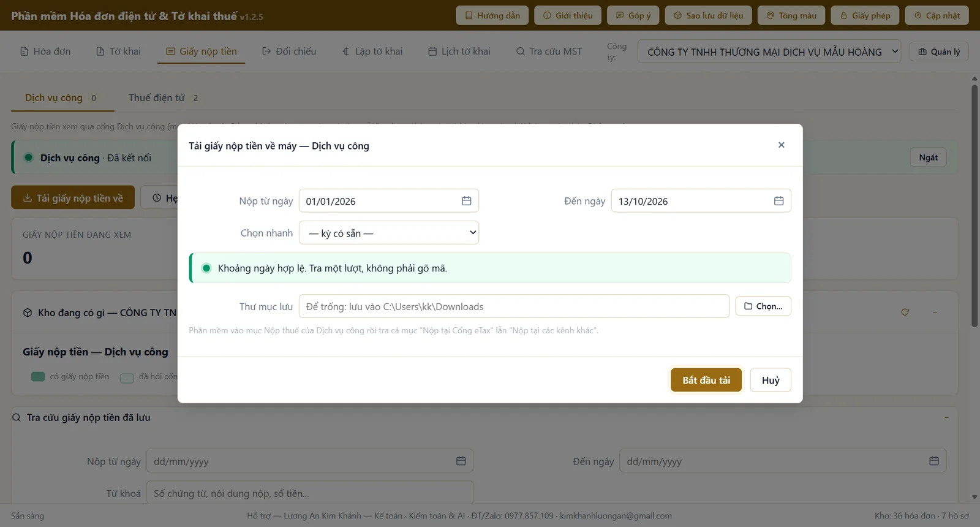
Task: Click the Cập nhật update button
Action: click(x=937, y=15)
